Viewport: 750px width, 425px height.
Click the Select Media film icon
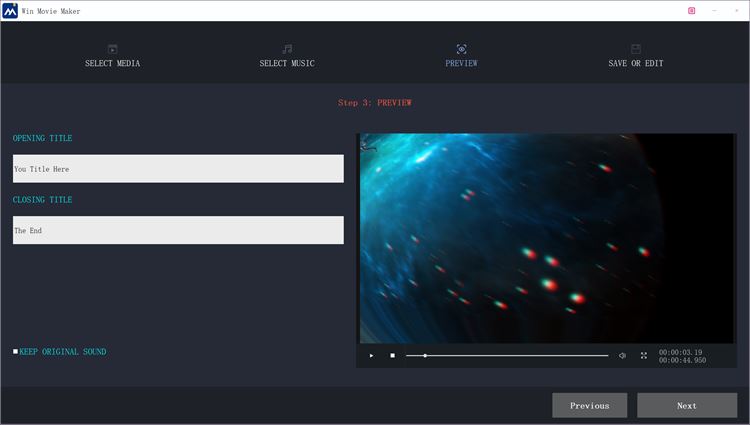pyautogui.click(x=112, y=49)
